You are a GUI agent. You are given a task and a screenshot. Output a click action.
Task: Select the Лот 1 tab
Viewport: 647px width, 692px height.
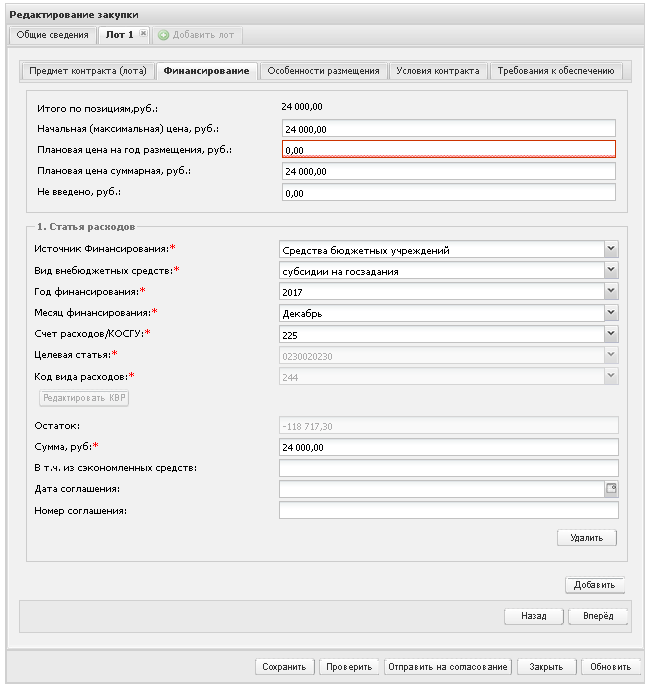(120, 35)
